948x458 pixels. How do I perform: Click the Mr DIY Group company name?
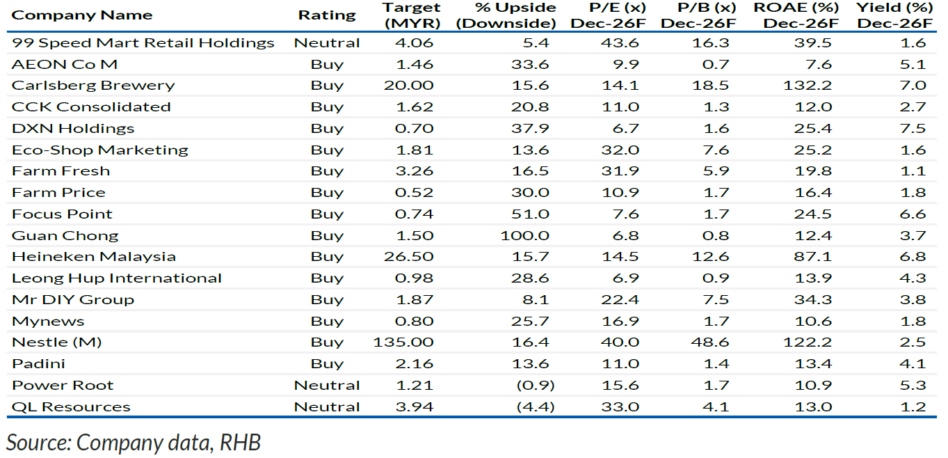pyautogui.click(x=72, y=300)
